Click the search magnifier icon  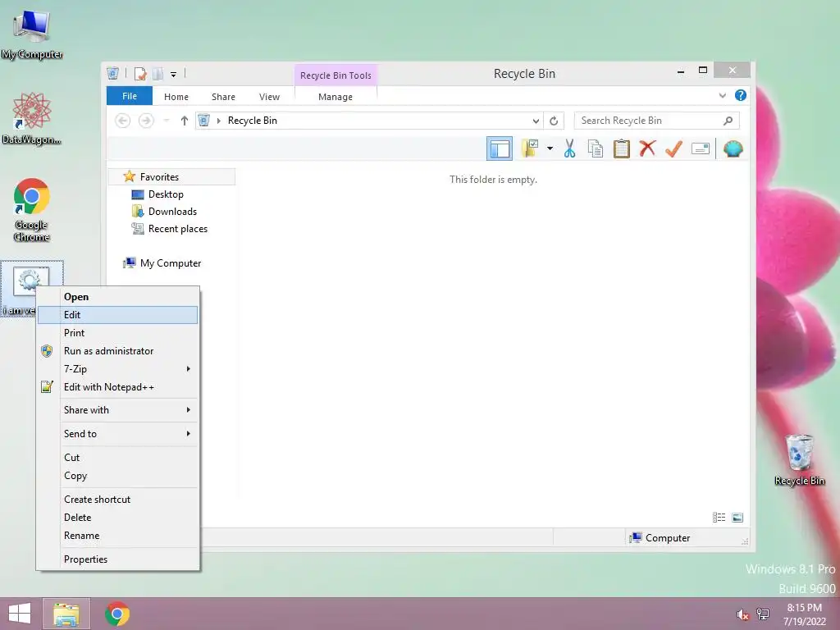[728, 121]
